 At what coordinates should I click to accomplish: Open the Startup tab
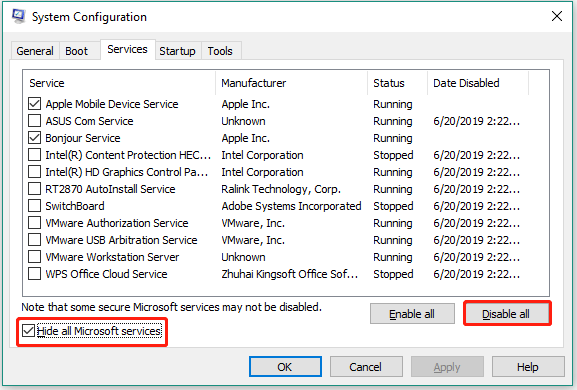[x=177, y=51]
